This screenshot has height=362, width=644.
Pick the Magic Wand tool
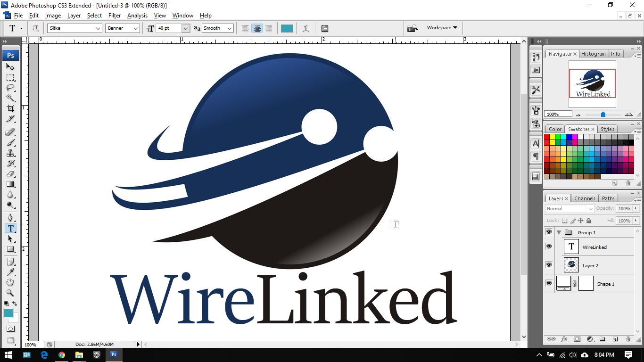(10, 98)
